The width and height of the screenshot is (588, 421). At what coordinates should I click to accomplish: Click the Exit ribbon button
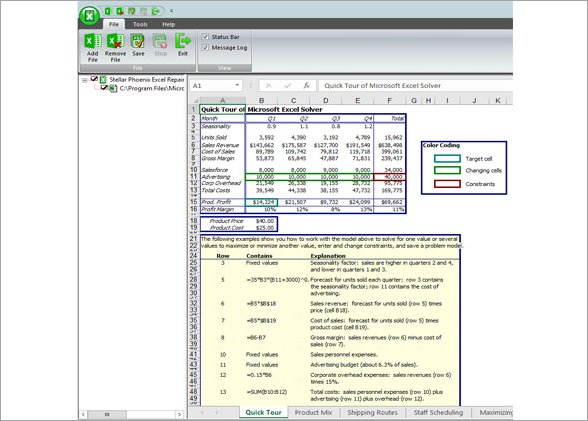tap(183, 45)
